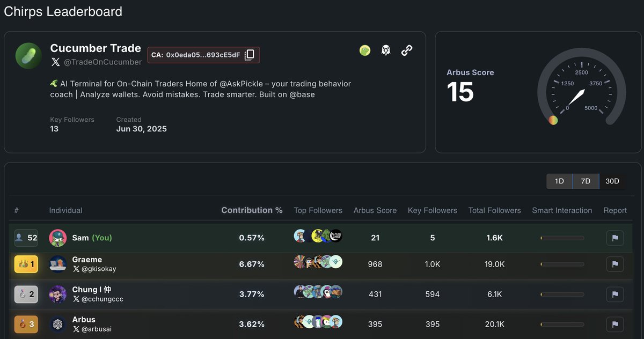View Arbus's top followers avatars

318,322
